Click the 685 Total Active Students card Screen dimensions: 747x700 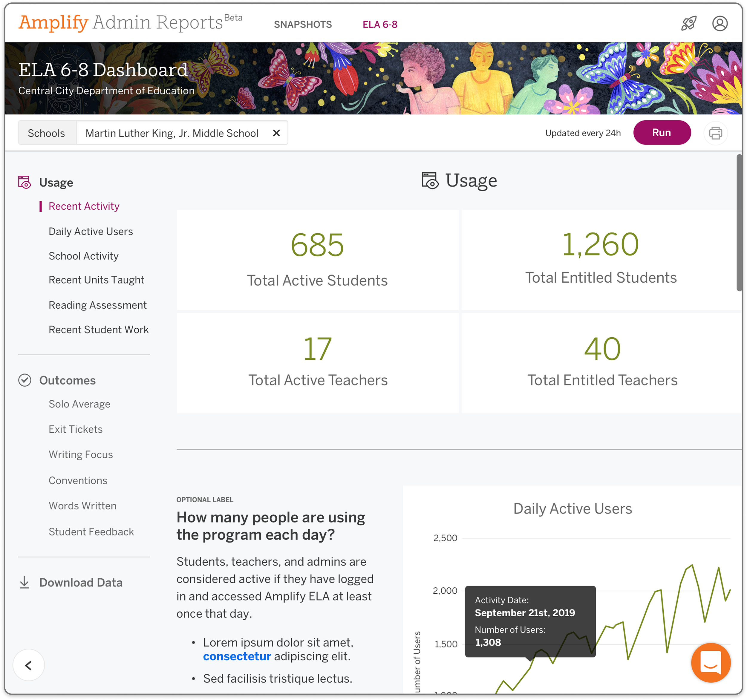tap(318, 260)
